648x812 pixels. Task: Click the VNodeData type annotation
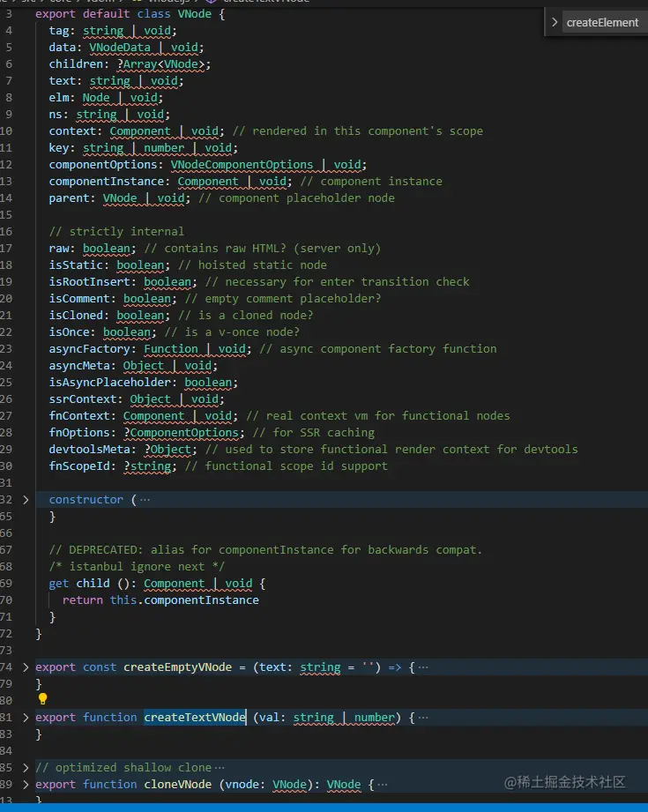tap(120, 47)
